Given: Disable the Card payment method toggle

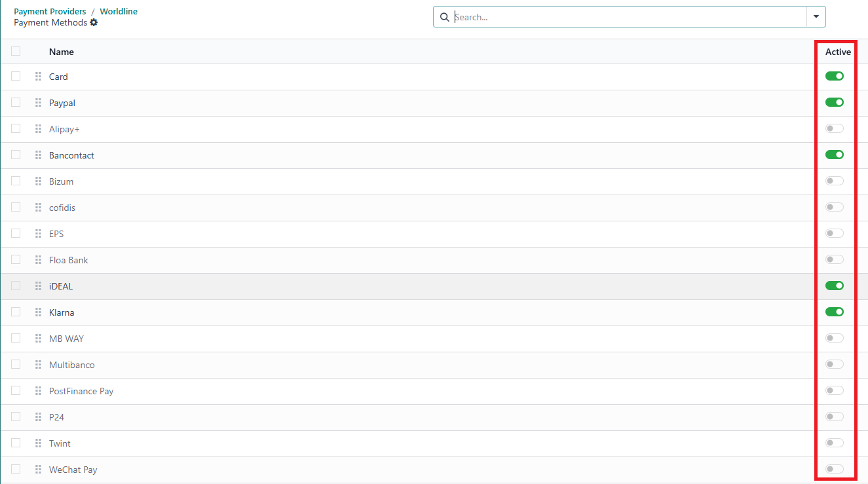Looking at the screenshot, I should pos(834,77).
